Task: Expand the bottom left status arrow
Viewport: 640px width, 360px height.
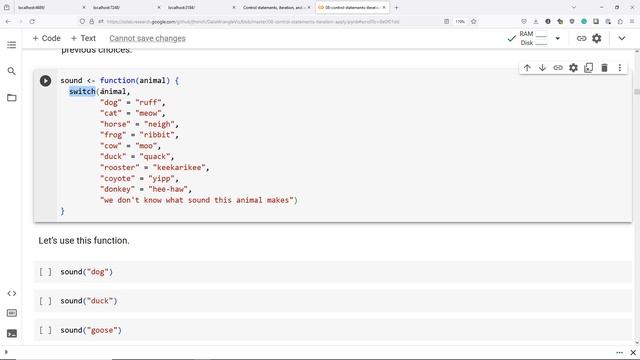Action: tap(6, 352)
